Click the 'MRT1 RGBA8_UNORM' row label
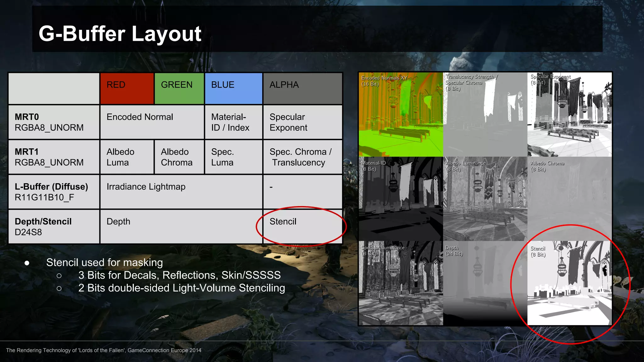The height and width of the screenshot is (362, 644). [x=54, y=157]
